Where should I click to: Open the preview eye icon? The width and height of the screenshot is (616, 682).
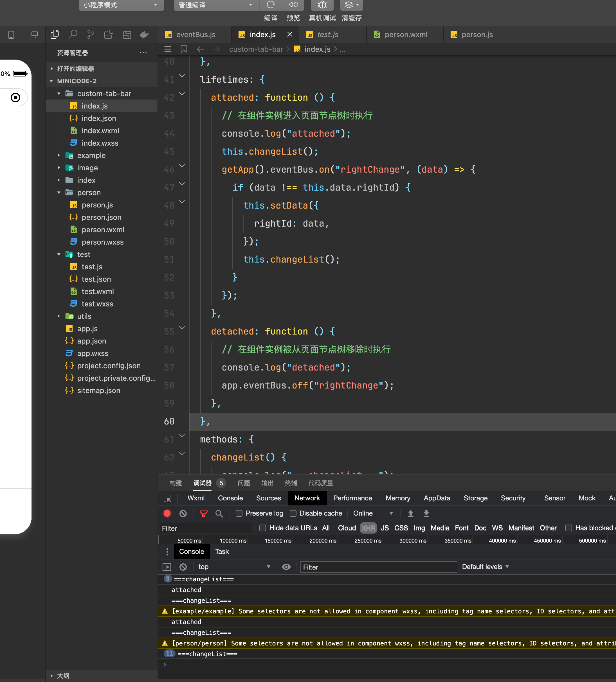[x=293, y=5]
